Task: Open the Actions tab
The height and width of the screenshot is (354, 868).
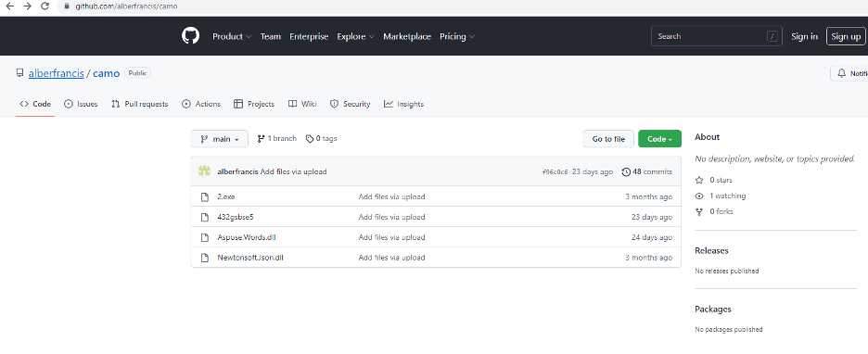Action: pyautogui.click(x=201, y=104)
